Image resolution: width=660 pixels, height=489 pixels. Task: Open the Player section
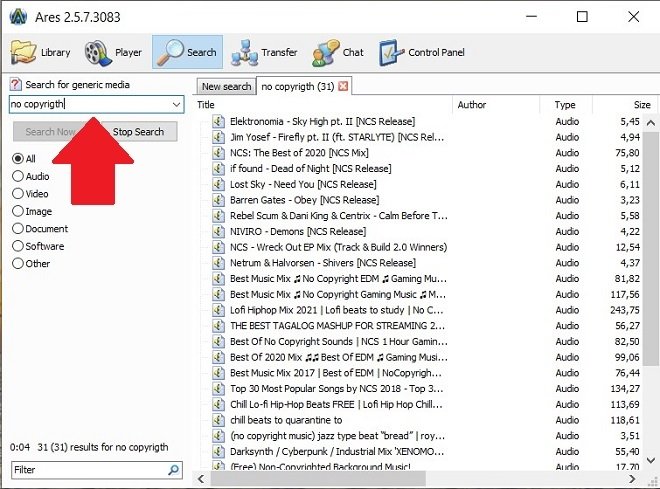113,53
